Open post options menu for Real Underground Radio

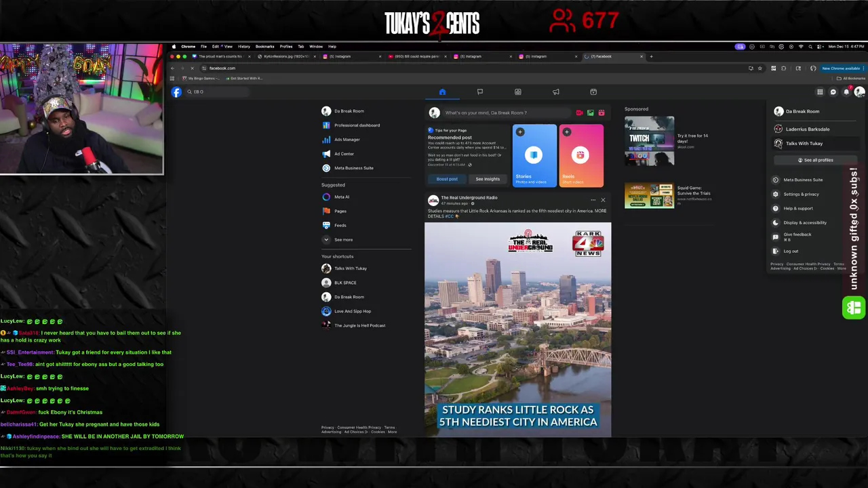[x=593, y=200]
